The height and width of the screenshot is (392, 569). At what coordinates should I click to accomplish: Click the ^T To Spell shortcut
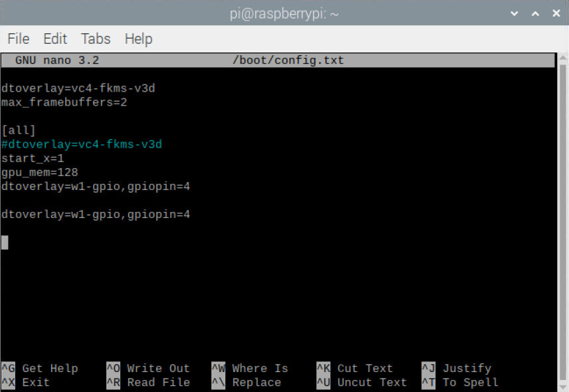460,382
